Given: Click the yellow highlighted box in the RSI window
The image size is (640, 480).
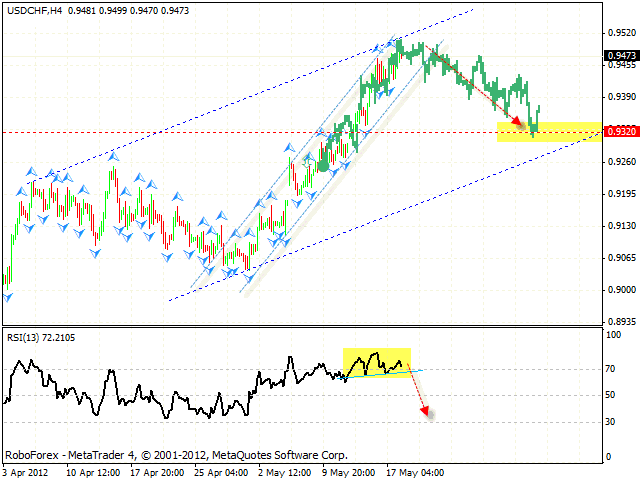Looking at the screenshot, I should [376, 361].
